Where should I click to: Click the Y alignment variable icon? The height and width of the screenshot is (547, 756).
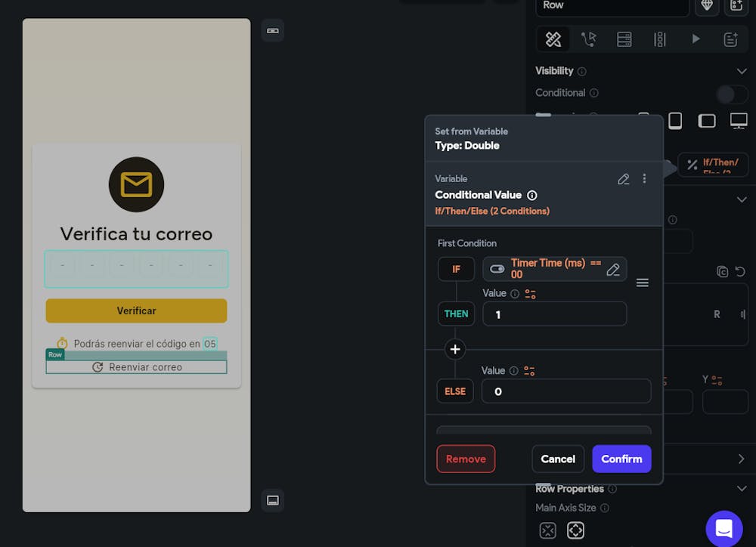717,381
